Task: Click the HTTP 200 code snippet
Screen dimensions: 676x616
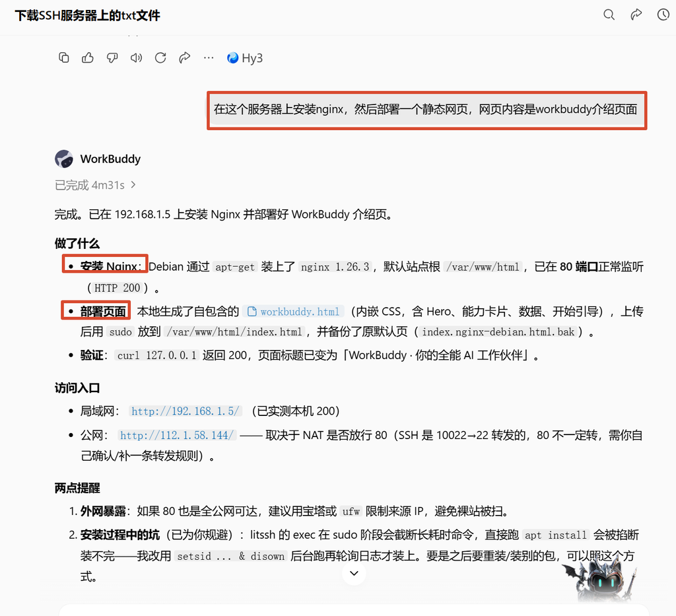Action: (118, 288)
